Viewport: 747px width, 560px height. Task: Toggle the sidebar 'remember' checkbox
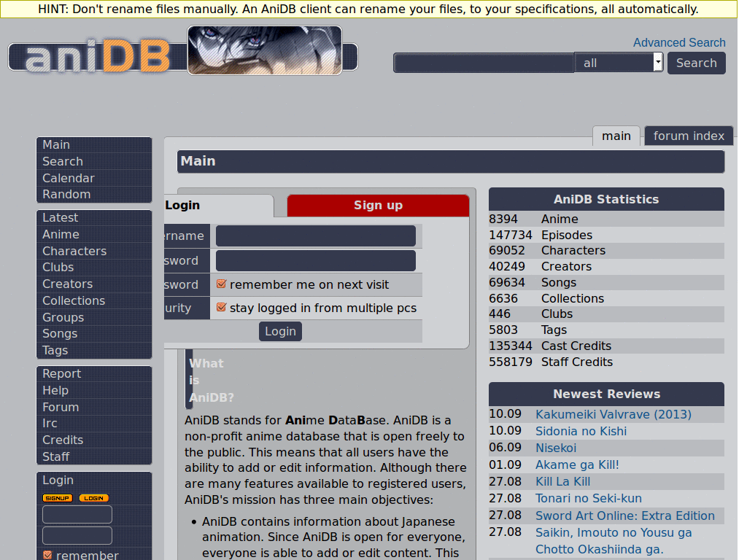tap(47, 555)
